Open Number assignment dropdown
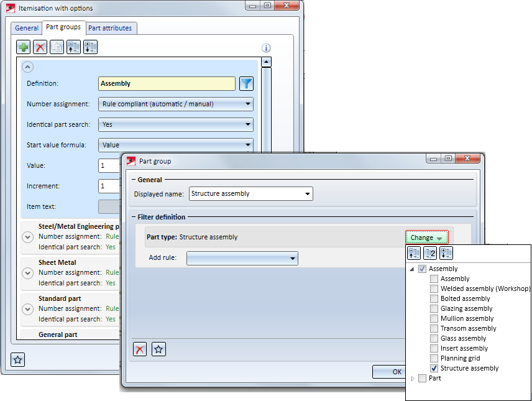This screenshot has width=532, height=401. coord(176,104)
